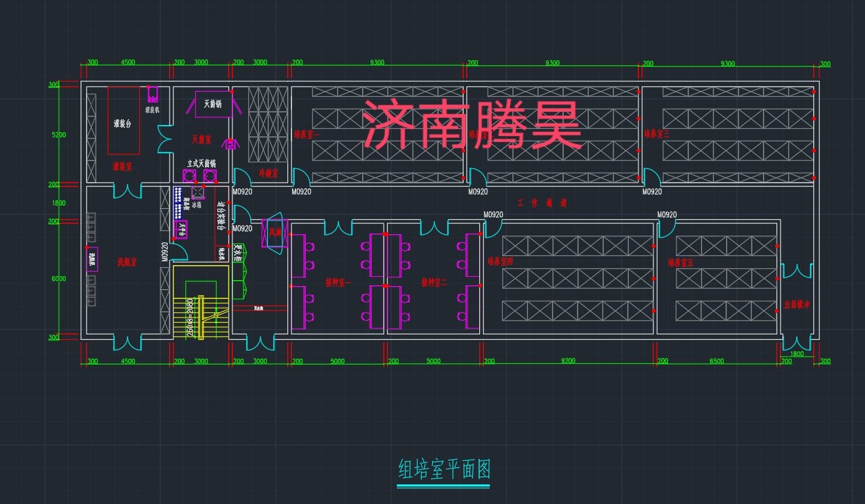The image size is (865, 504).
Task: Click the 风淋 air shower label
Action: click(x=275, y=232)
